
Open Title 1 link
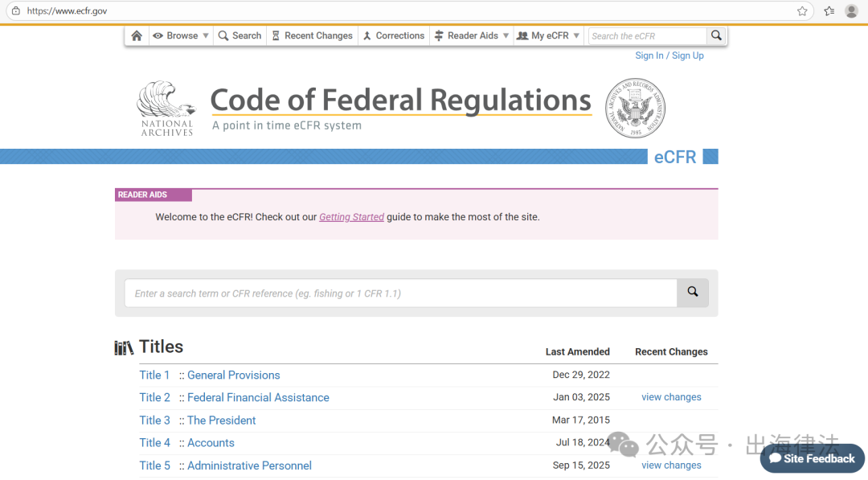point(154,375)
